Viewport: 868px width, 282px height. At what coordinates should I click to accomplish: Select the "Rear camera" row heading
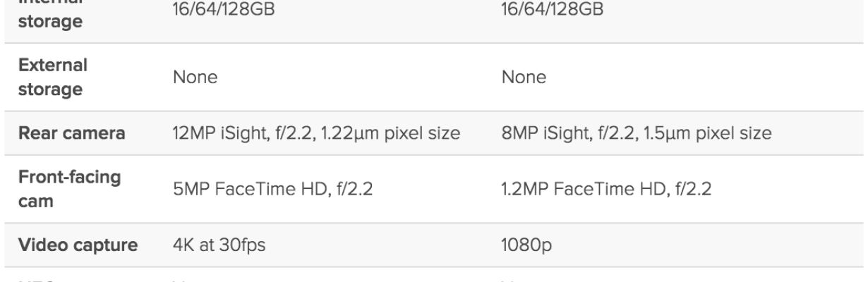[71, 133]
